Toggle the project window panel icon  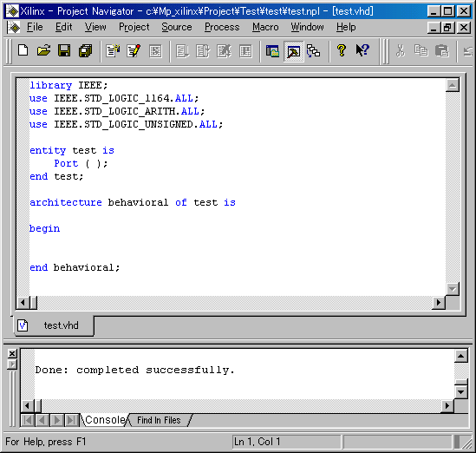pyautogui.click(x=272, y=50)
